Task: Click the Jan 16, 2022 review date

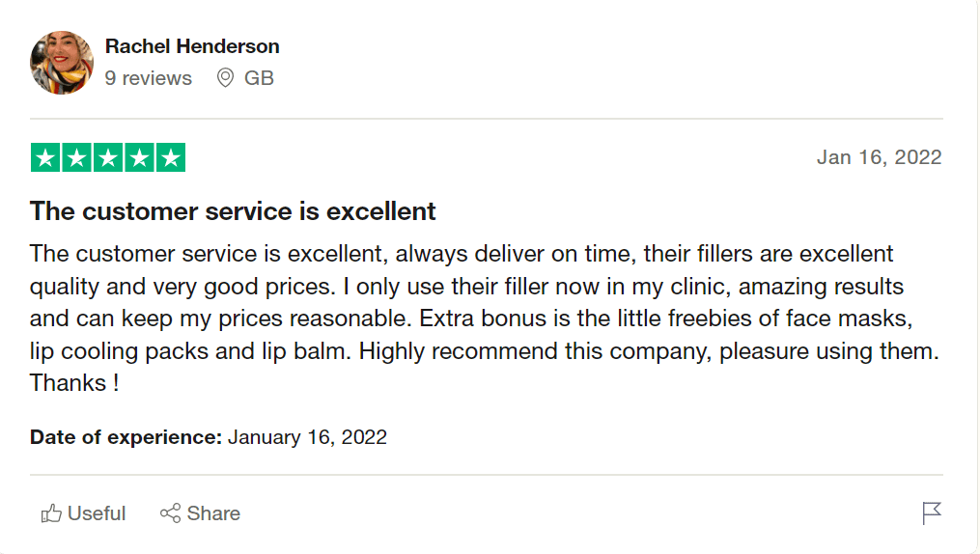Action: tap(879, 157)
